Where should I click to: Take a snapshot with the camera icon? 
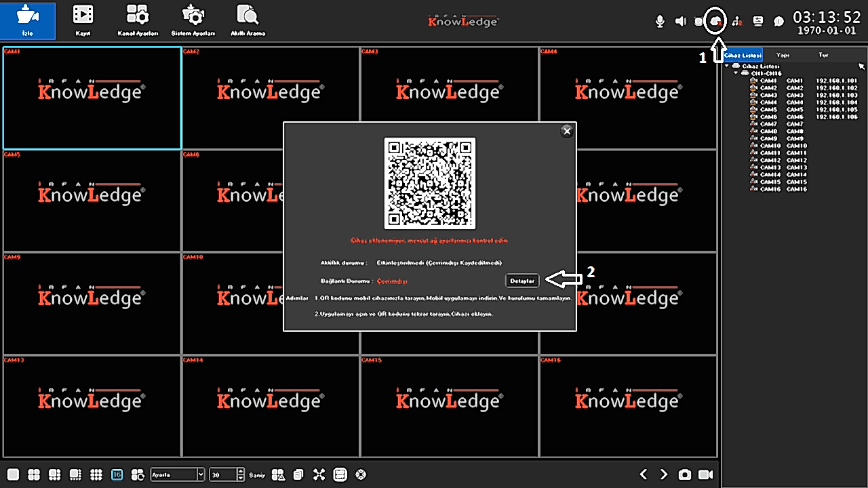point(686,474)
